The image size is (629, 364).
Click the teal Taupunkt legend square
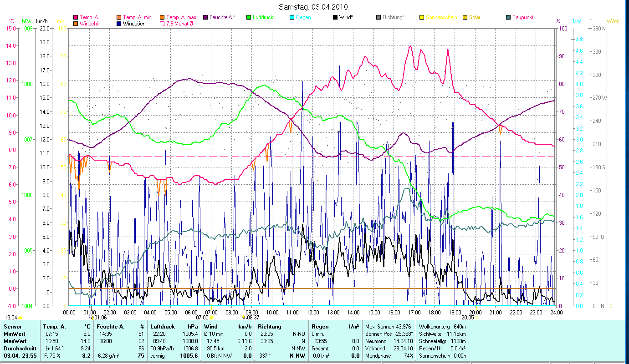point(508,17)
